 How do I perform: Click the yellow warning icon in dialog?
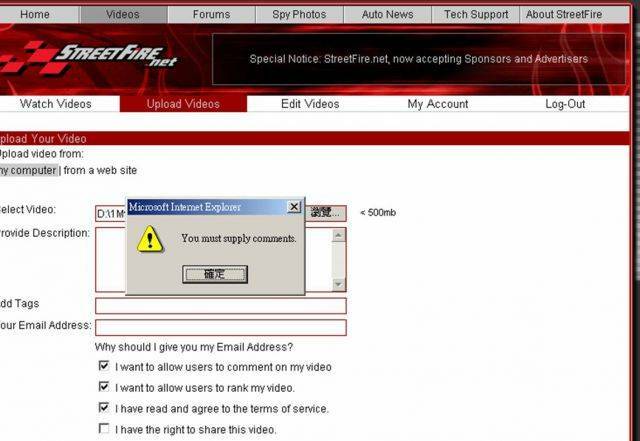[150, 239]
